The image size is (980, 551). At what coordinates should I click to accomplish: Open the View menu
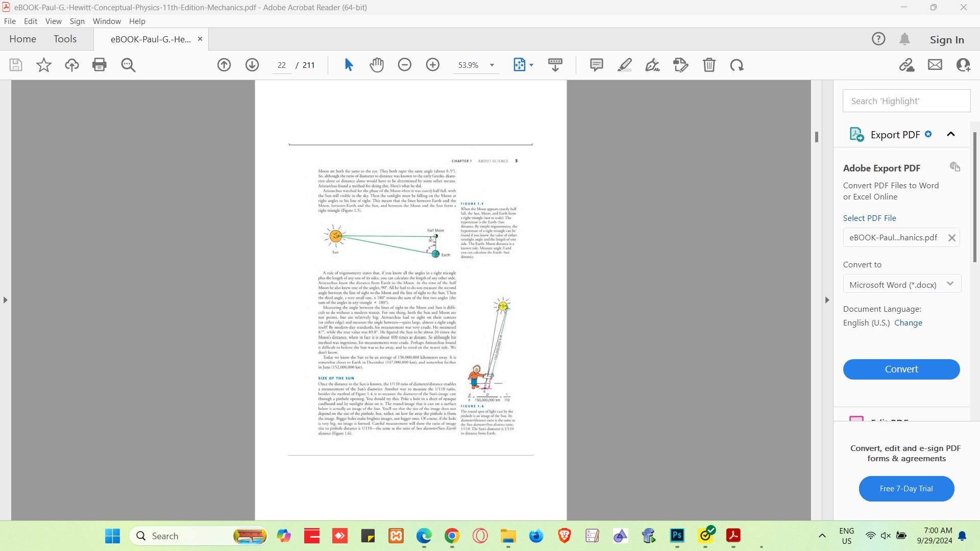pos(53,21)
